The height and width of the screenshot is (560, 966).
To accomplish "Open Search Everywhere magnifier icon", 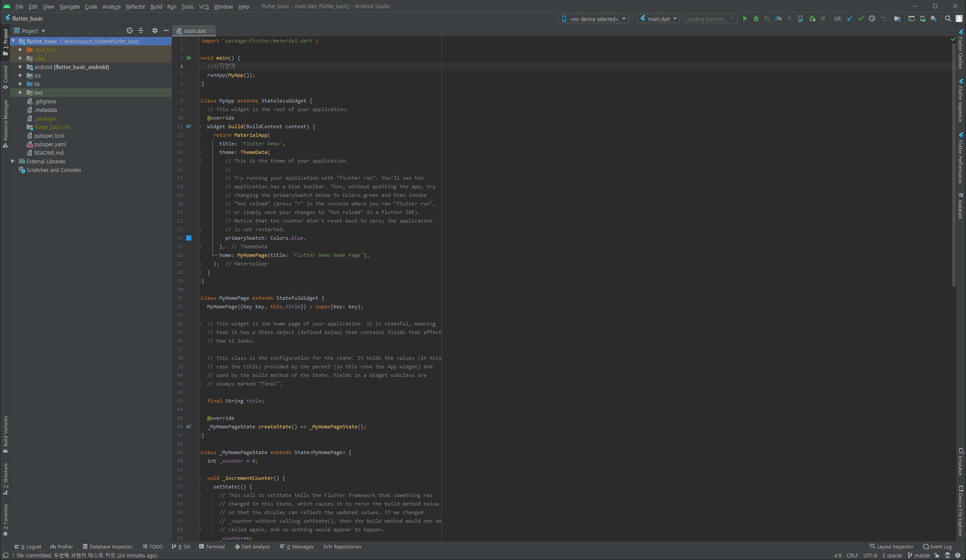I will point(948,19).
